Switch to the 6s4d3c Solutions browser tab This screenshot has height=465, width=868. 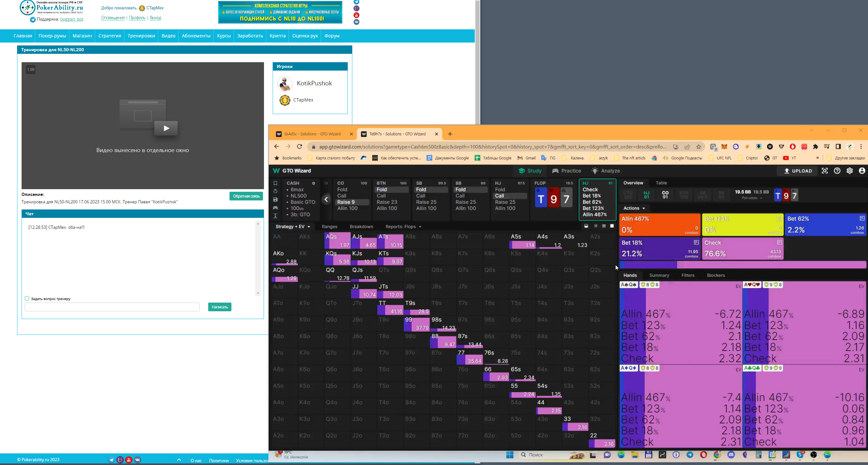(312, 134)
